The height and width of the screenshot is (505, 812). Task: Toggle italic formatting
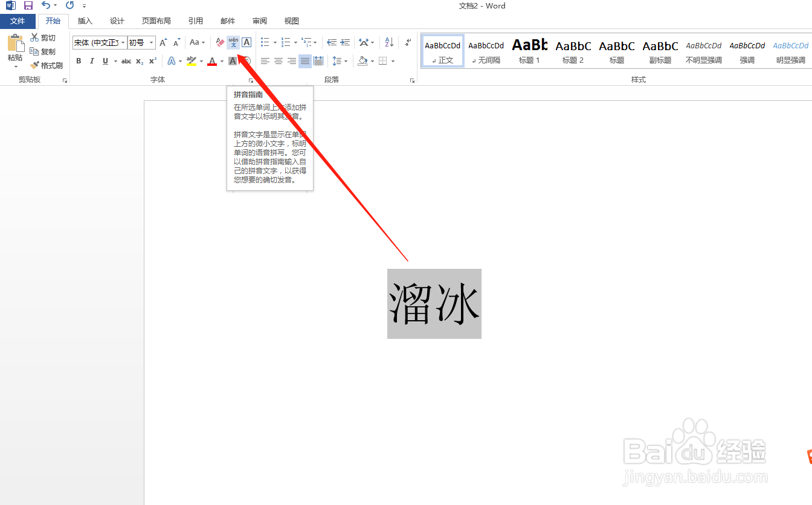(91, 60)
